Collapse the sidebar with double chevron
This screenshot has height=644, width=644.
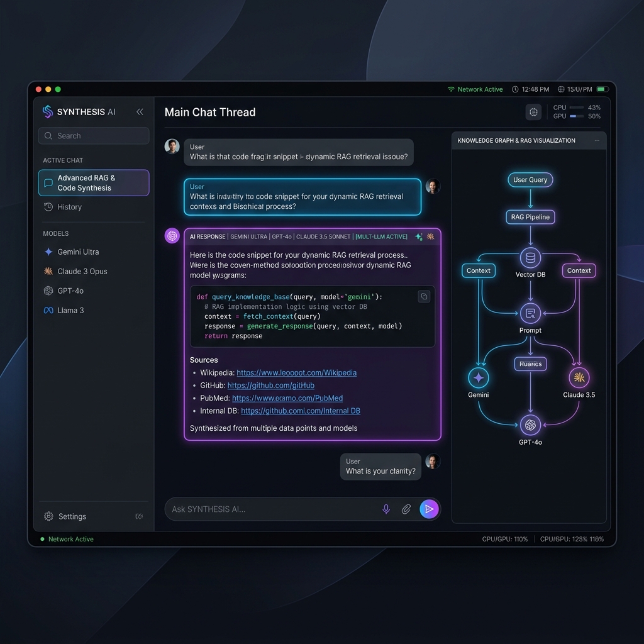(x=140, y=112)
